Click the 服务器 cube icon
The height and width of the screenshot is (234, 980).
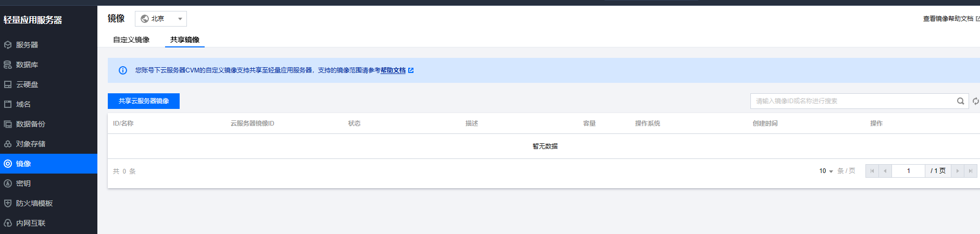click(x=8, y=45)
